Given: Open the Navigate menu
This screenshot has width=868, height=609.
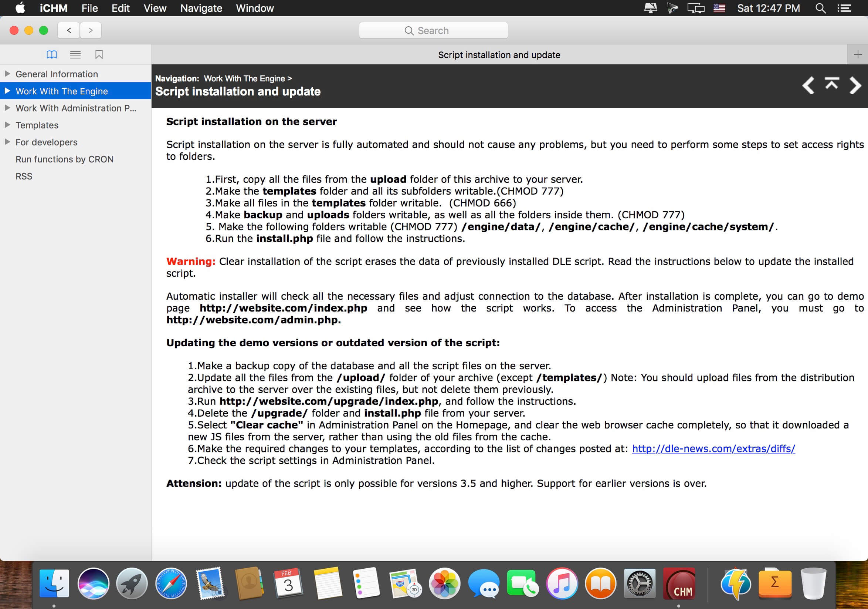Looking at the screenshot, I should [x=201, y=8].
